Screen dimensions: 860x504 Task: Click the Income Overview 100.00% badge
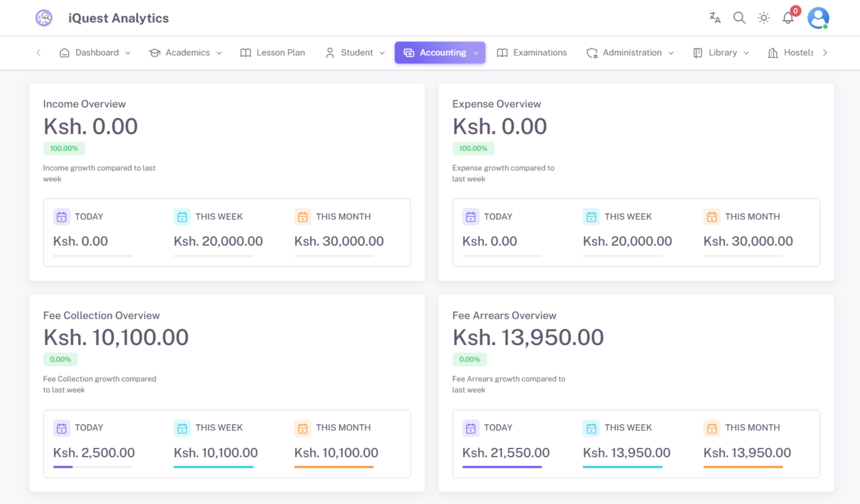pyautogui.click(x=64, y=148)
